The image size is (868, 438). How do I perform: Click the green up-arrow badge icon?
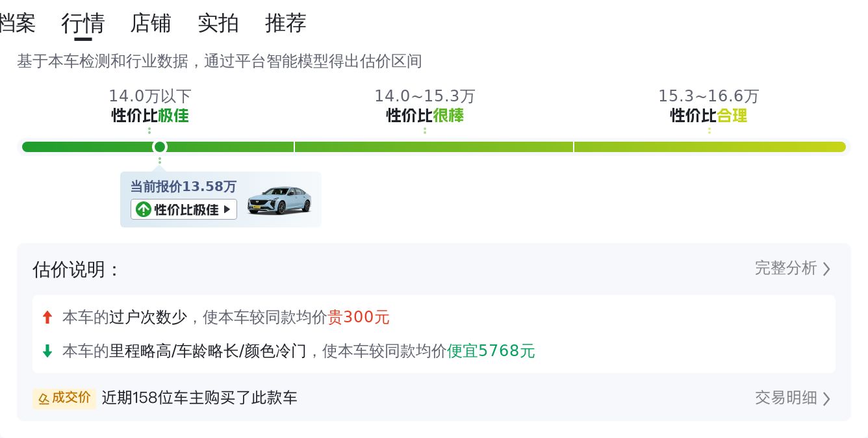tap(143, 209)
